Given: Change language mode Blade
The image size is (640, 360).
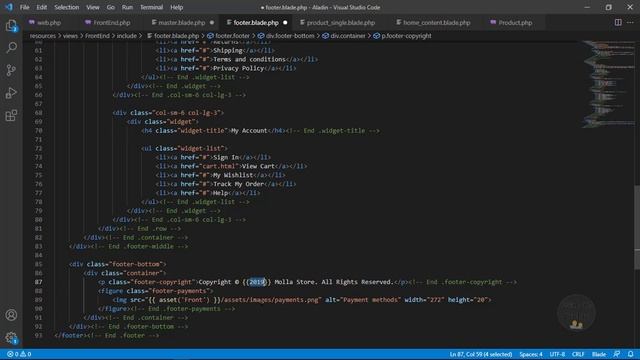Looking at the screenshot, I should tap(599, 354).
